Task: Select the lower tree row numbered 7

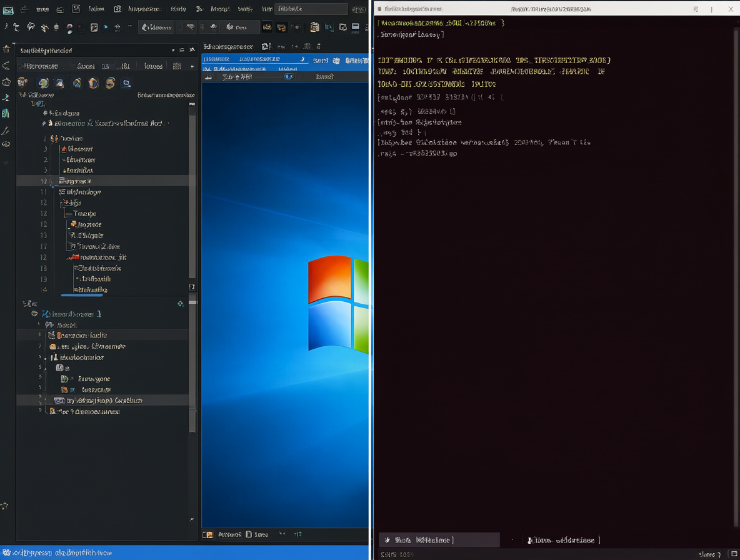Action: click(102, 346)
